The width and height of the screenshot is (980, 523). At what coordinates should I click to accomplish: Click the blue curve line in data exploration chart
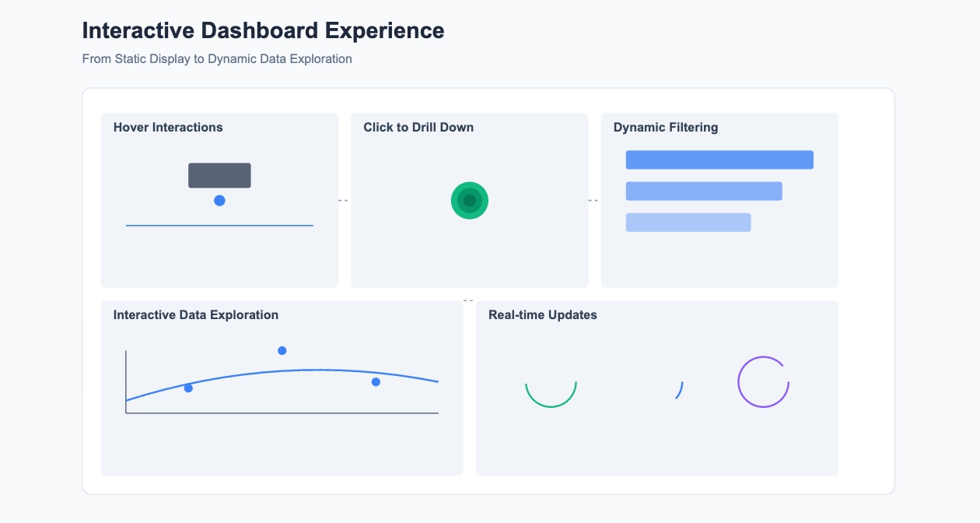[282, 372]
